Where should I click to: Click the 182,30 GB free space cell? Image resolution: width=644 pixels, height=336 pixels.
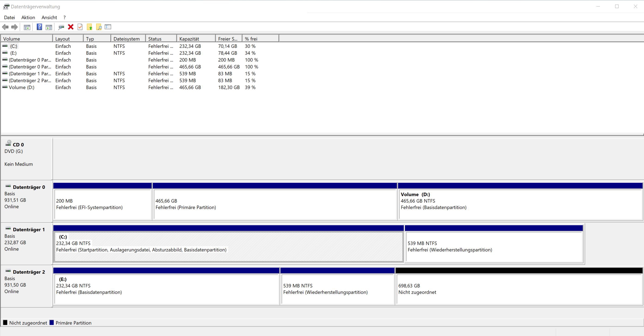(x=229, y=87)
